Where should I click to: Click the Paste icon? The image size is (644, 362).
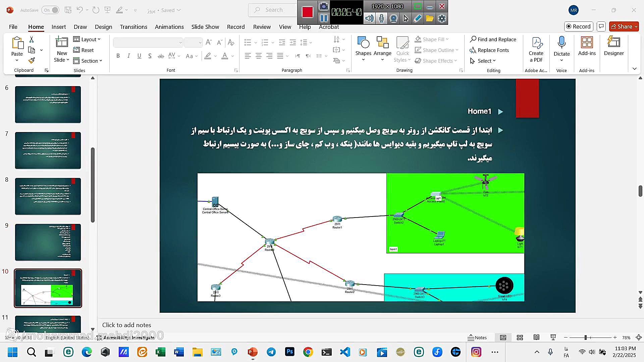pos(17,43)
